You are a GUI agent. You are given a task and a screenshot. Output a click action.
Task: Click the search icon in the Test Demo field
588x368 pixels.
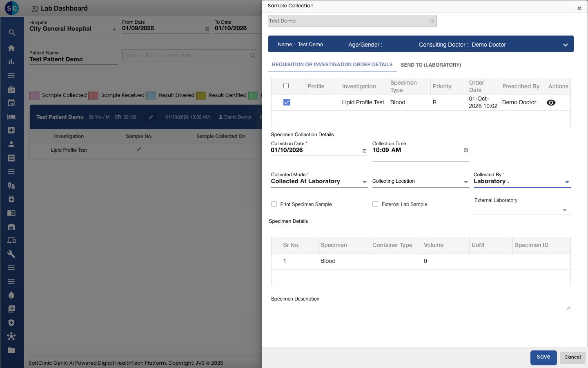tap(432, 21)
